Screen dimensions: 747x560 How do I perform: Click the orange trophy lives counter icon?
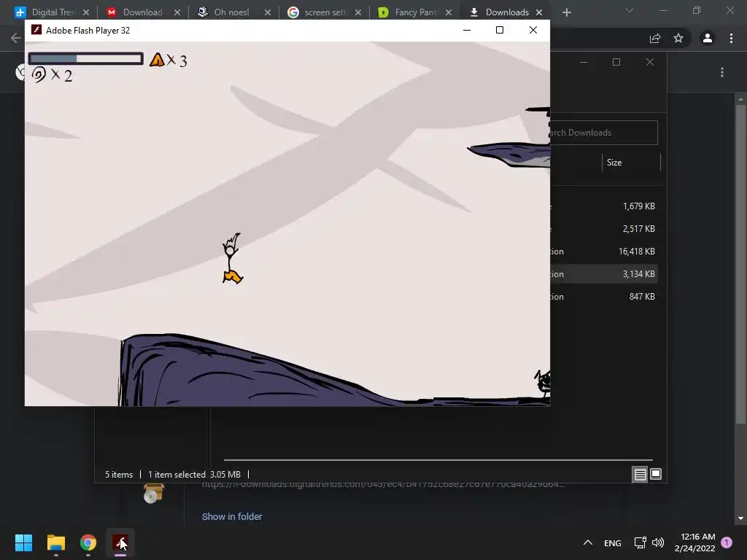pyautogui.click(x=157, y=60)
